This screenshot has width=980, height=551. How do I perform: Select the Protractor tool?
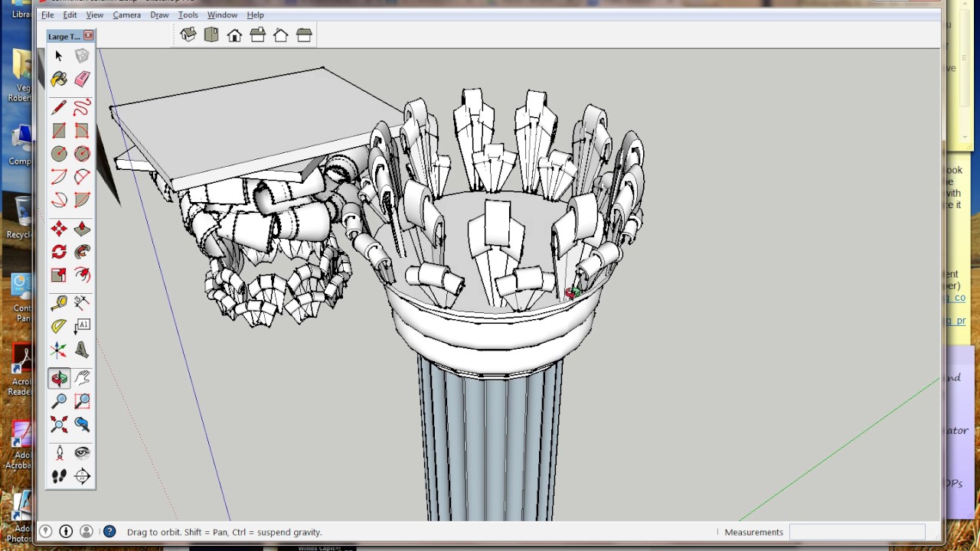pos(59,327)
